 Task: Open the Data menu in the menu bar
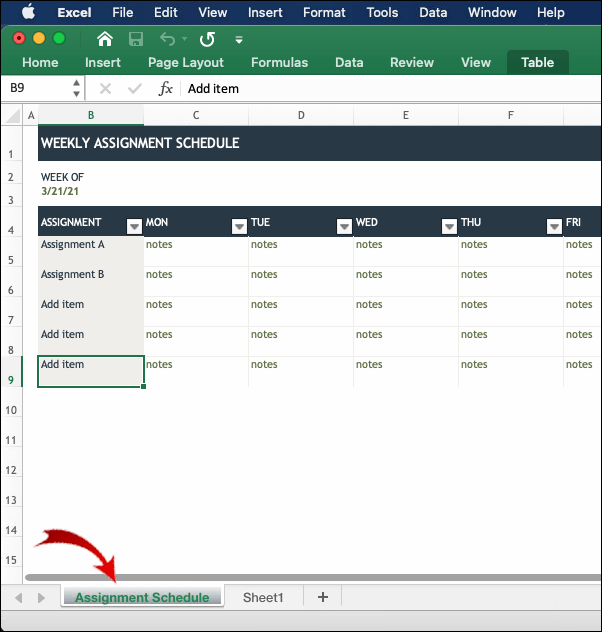(x=433, y=12)
